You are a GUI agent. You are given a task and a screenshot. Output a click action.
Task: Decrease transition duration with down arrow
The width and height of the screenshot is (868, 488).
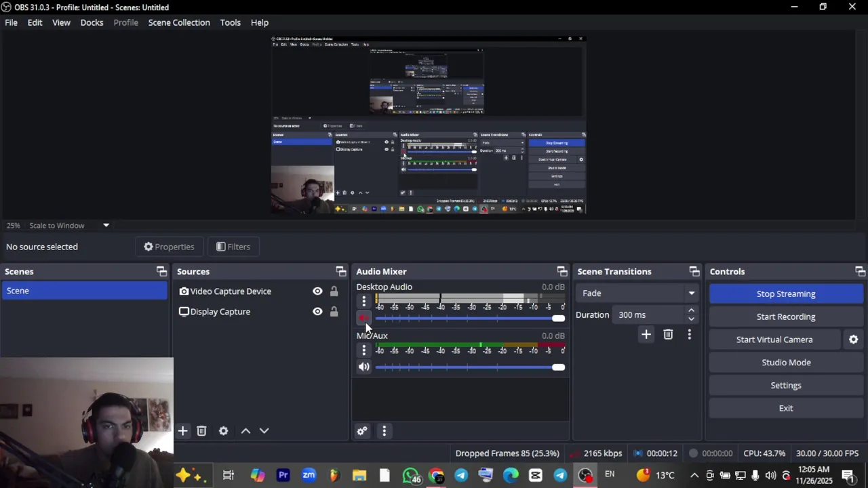click(x=691, y=319)
